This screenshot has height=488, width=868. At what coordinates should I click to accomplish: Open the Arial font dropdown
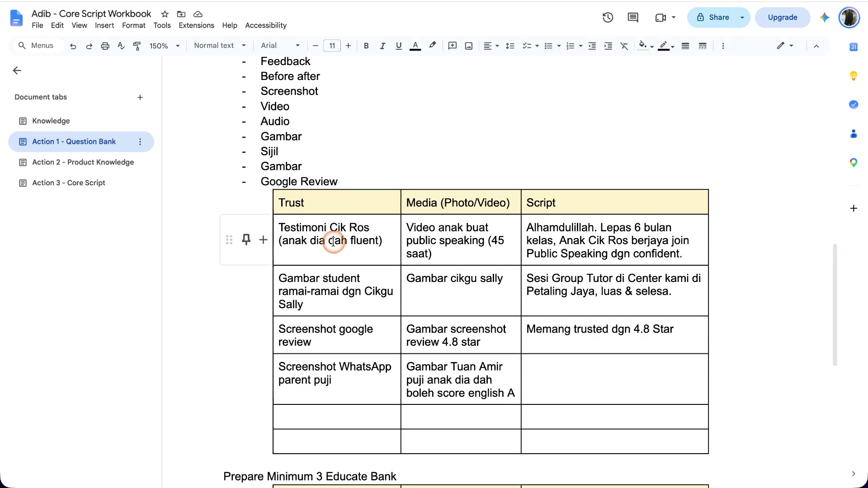pos(280,46)
